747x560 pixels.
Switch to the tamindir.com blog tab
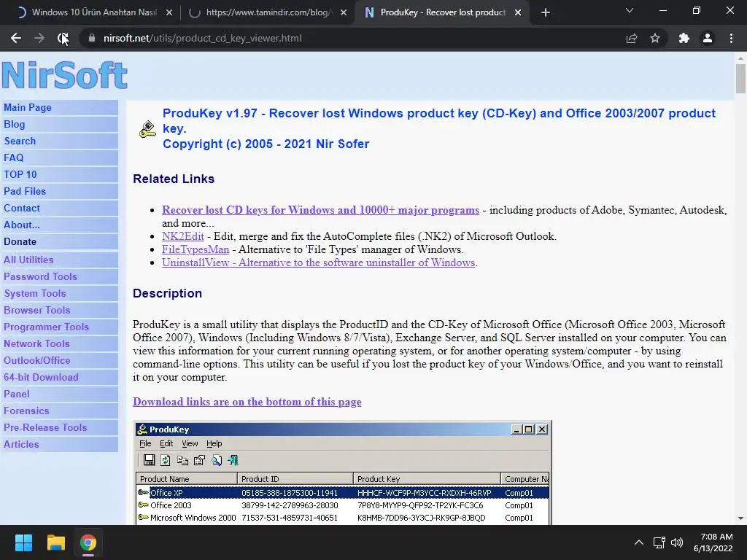[268, 12]
